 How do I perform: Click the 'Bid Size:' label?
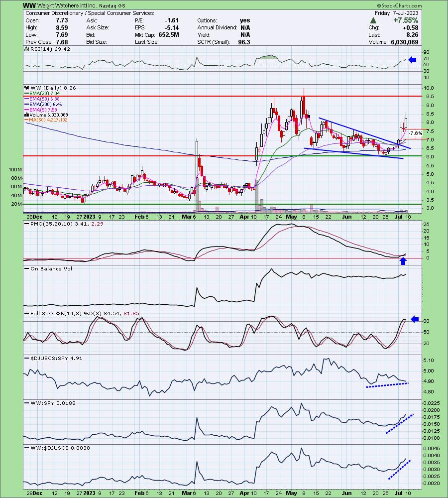97,42
